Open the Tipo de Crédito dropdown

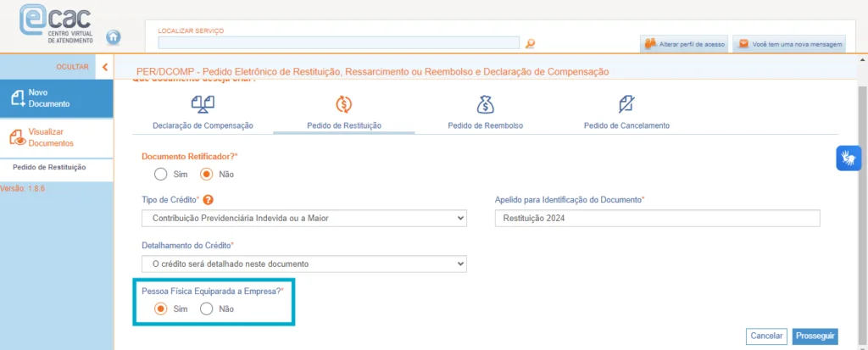coord(303,219)
